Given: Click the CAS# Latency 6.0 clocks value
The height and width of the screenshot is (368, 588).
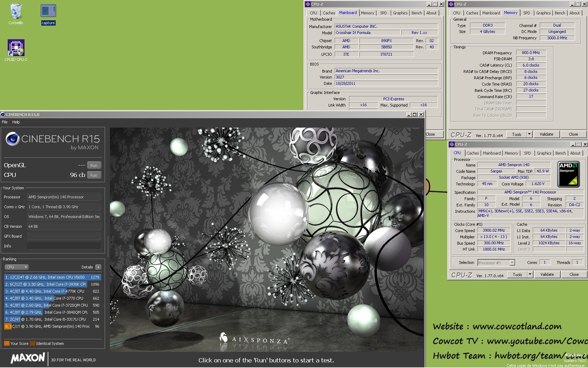Looking at the screenshot, I should pos(531,66).
